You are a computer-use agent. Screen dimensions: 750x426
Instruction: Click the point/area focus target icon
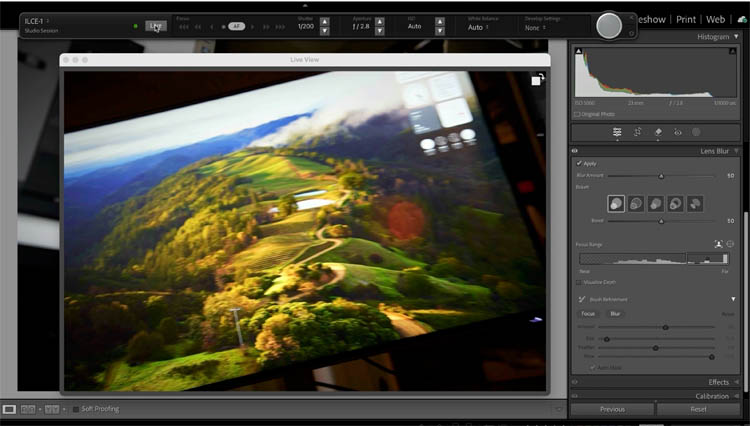click(730, 244)
